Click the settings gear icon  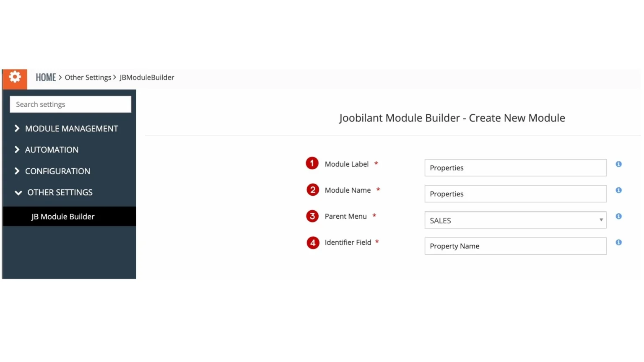coord(15,77)
